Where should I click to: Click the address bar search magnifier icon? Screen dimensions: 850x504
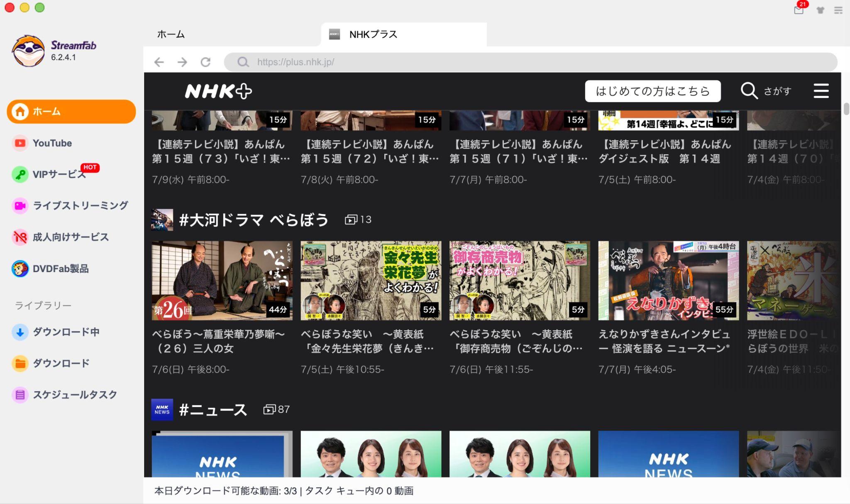(x=243, y=62)
